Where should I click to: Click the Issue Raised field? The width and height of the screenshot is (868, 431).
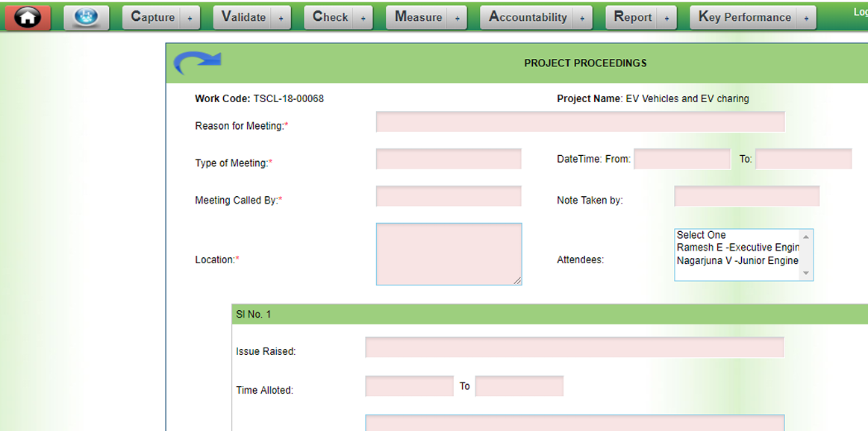click(574, 347)
